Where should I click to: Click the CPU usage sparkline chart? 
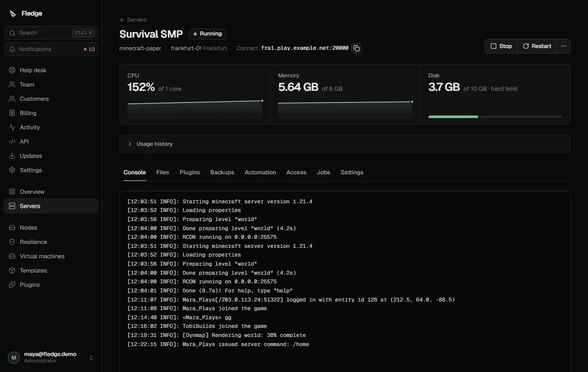(195, 109)
